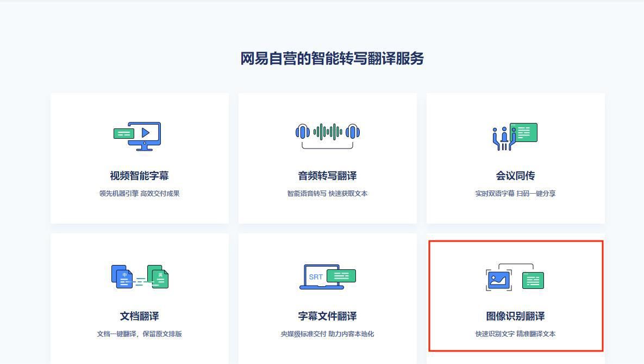Open the 文档翻译 title link
This screenshot has width=644, height=364.
tap(139, 316)
